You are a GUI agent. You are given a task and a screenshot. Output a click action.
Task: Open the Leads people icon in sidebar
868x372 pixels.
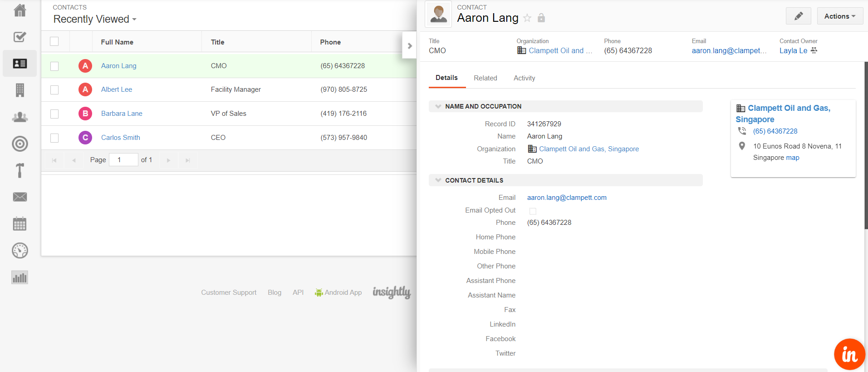click(20, 117)
